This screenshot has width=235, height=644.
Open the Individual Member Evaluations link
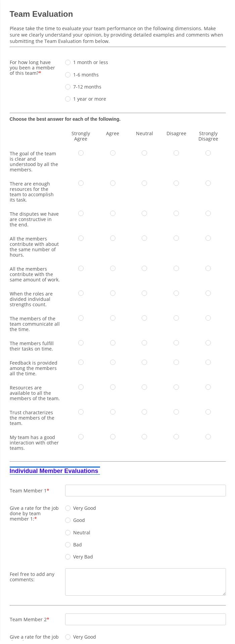54,471
